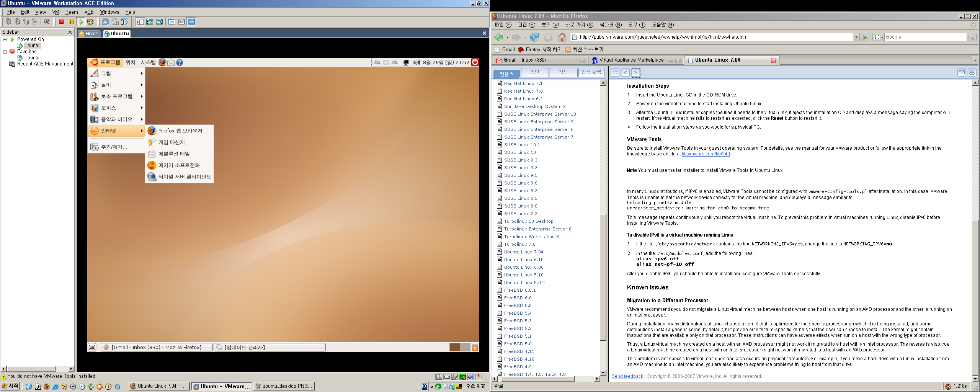Open the Ubuntu Linux 7.04 contents entry
Screen dimensions: 980x392
[523, 252]
